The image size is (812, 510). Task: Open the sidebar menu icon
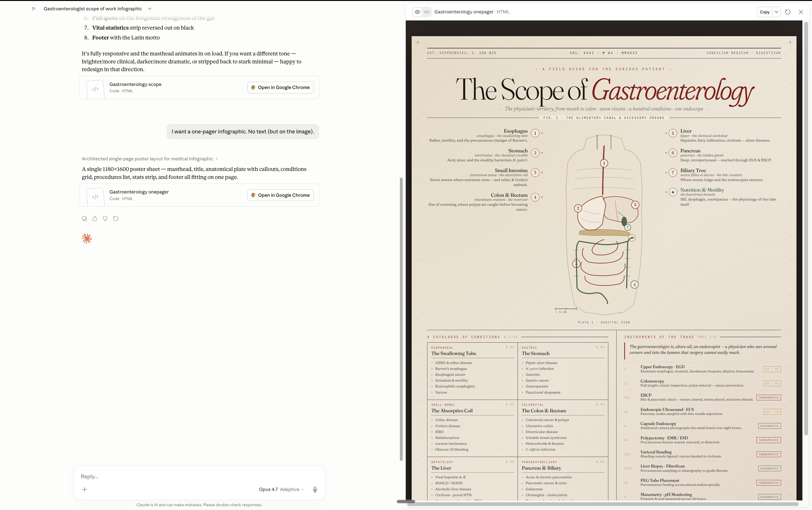[33, 9]
